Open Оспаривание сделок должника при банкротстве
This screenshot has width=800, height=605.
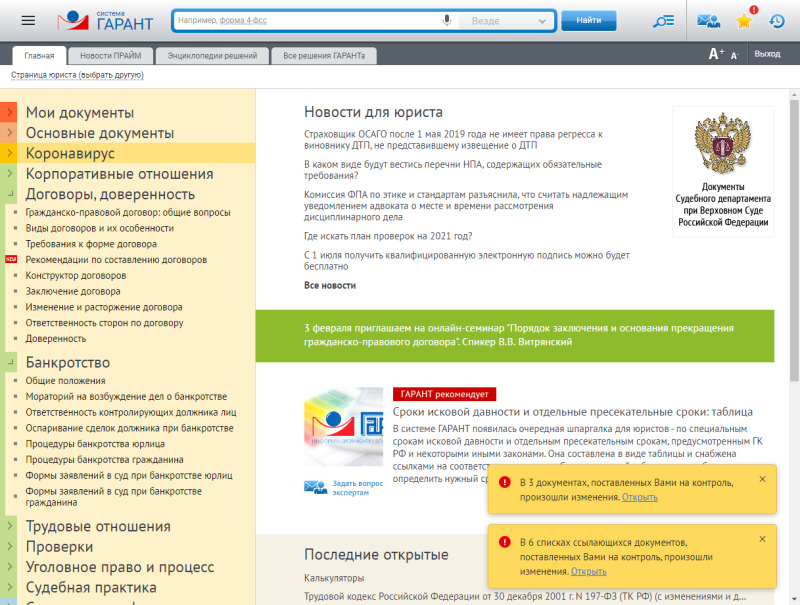[x=130, y=428]
